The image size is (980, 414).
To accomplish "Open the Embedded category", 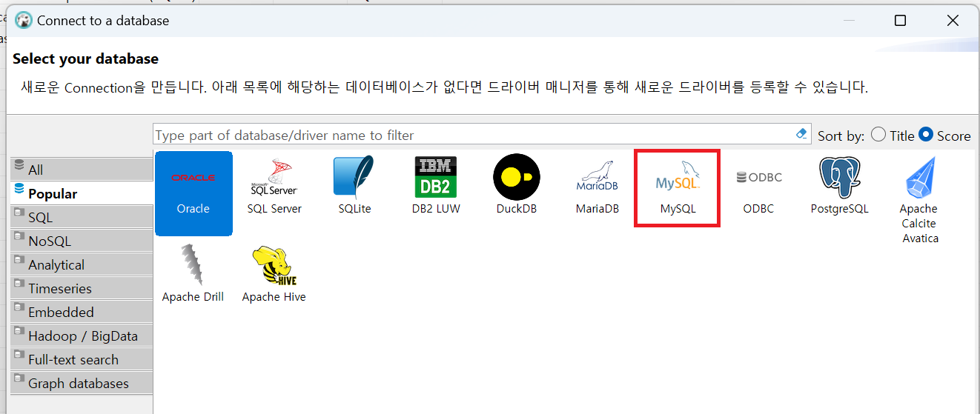I will 82,312.
